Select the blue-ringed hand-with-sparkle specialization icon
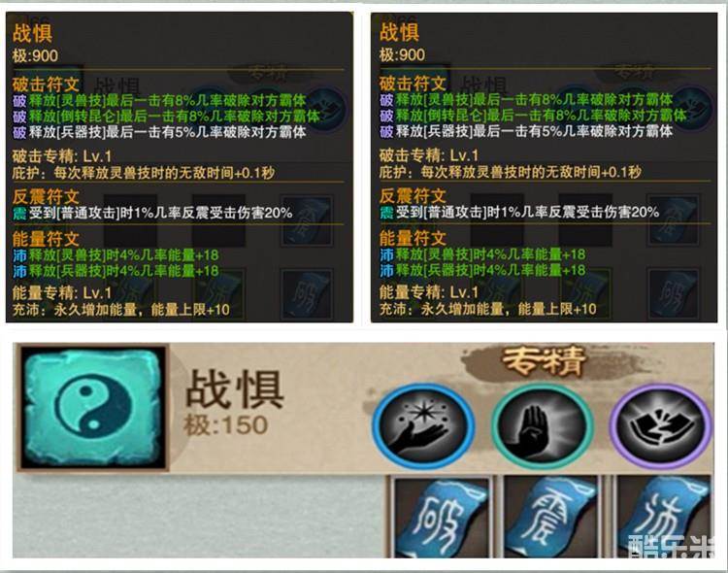Viewport: 728px width, 573px height. [423, 425]
